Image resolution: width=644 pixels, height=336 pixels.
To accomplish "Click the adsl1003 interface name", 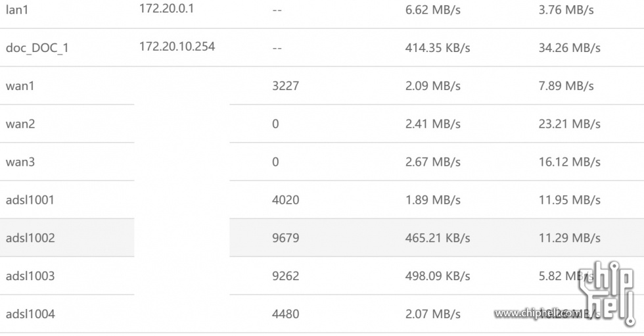I will tap(30, 276).
